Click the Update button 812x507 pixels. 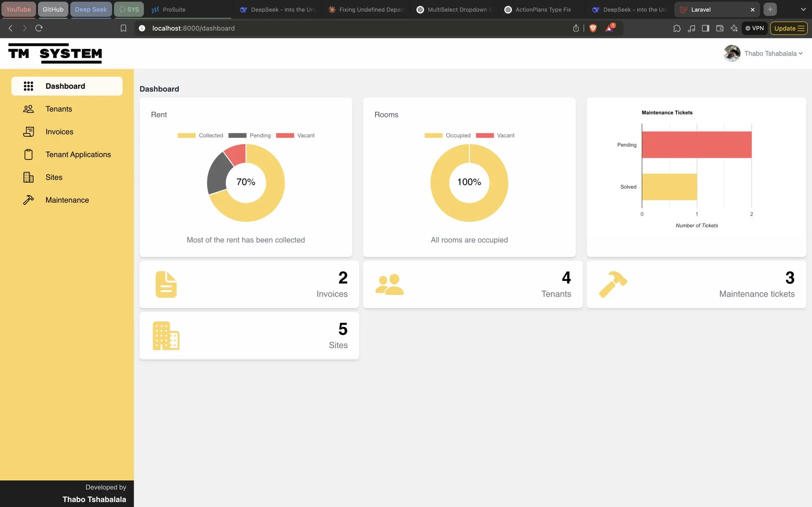click(785, 28)
